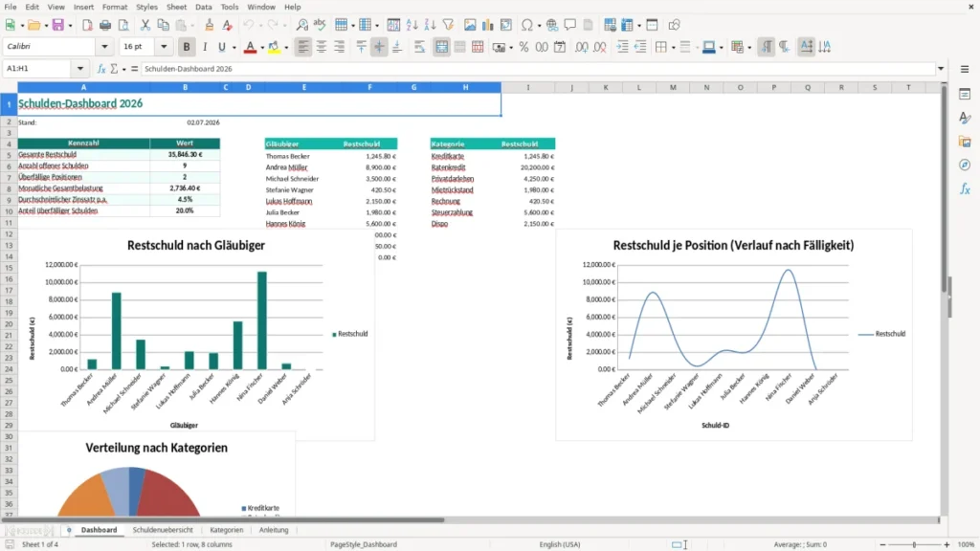
Task: Open Find and Replace
Action: click(x=301, y=25)
